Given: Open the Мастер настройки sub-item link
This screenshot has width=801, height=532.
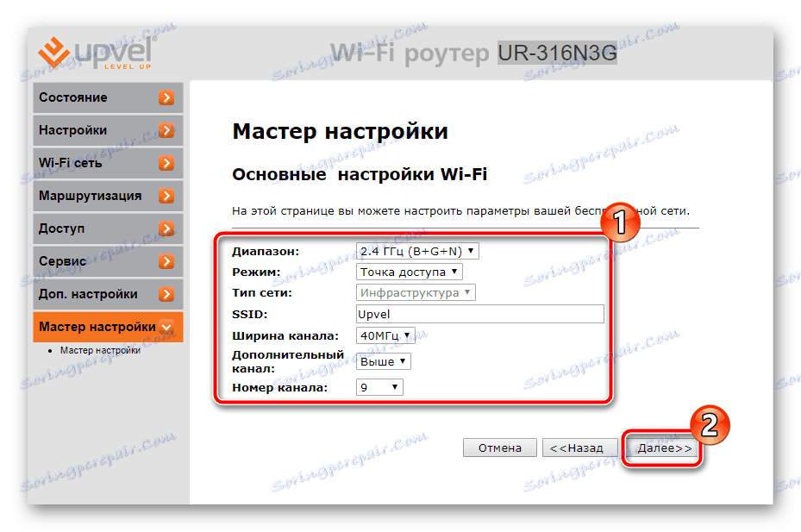Looking at the screenshot, I should 100,351.
